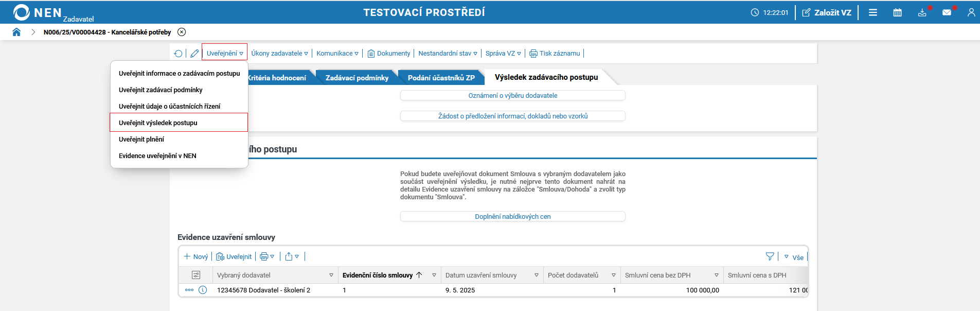This screenshot has width=980, height=311.
Task: Open the user profile icon
Action: 971,12
